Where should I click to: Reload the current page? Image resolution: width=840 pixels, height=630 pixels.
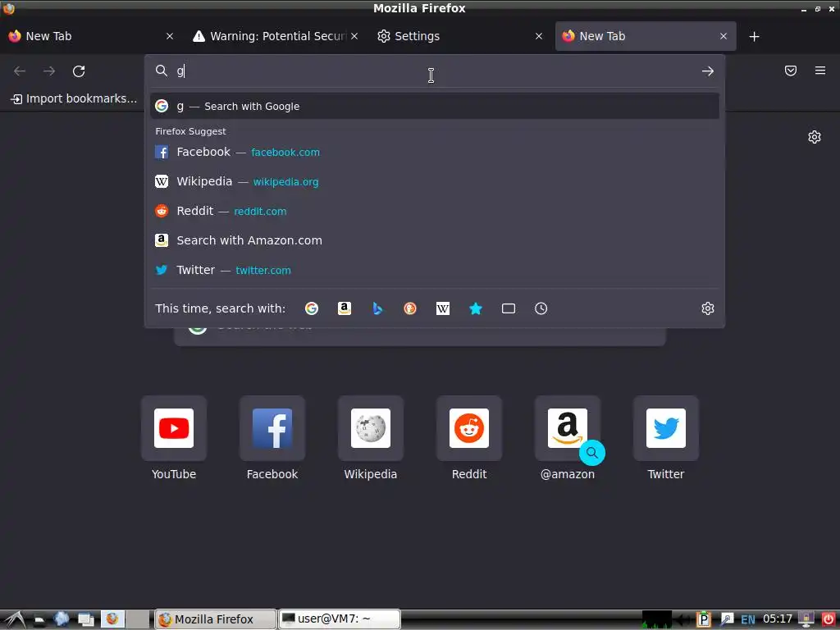[79, 71]
